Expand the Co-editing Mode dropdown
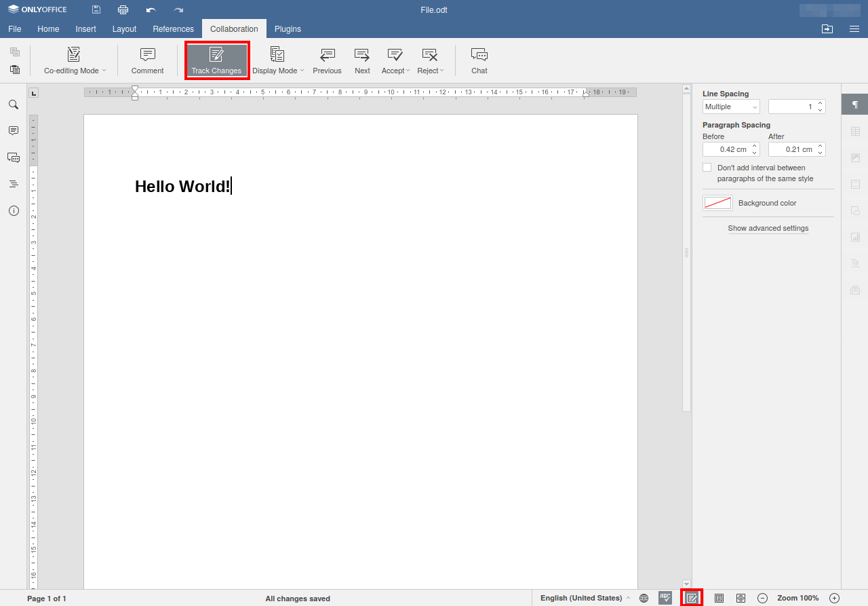Viewport: 868px width, 606px height. [x=75, y=60]
